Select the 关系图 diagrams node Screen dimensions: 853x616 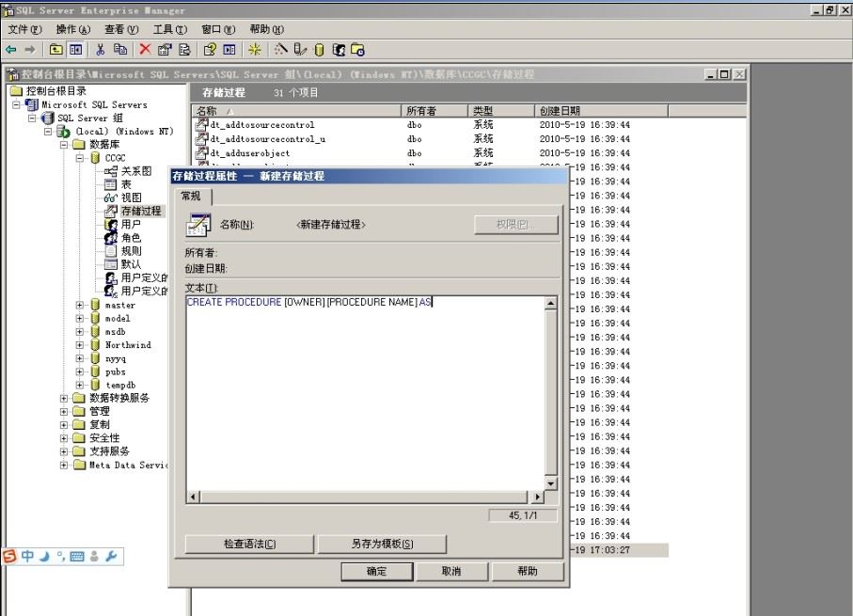(136, 171)
